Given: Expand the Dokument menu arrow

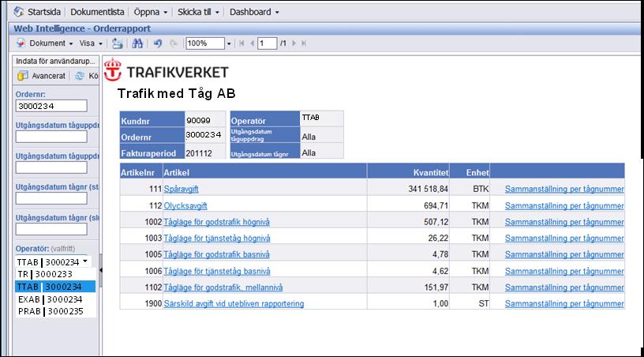Looking at the screenshot, I should 71,43.
